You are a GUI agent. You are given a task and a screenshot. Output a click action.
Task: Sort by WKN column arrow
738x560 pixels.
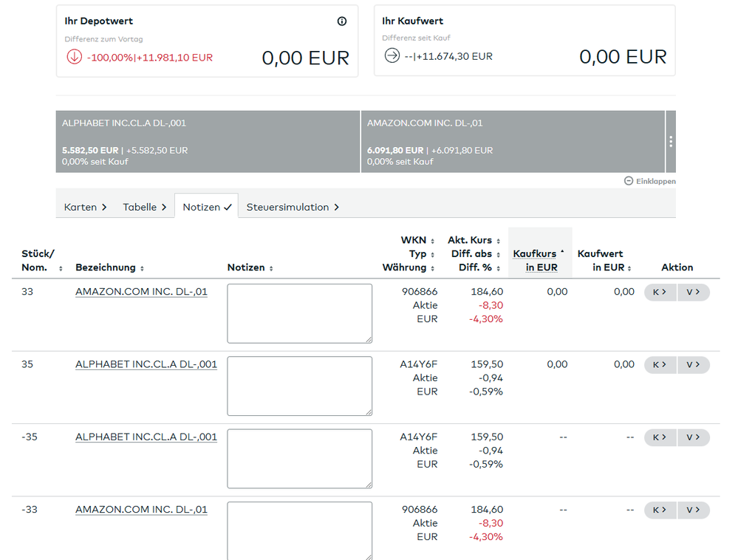click(434, 241)
